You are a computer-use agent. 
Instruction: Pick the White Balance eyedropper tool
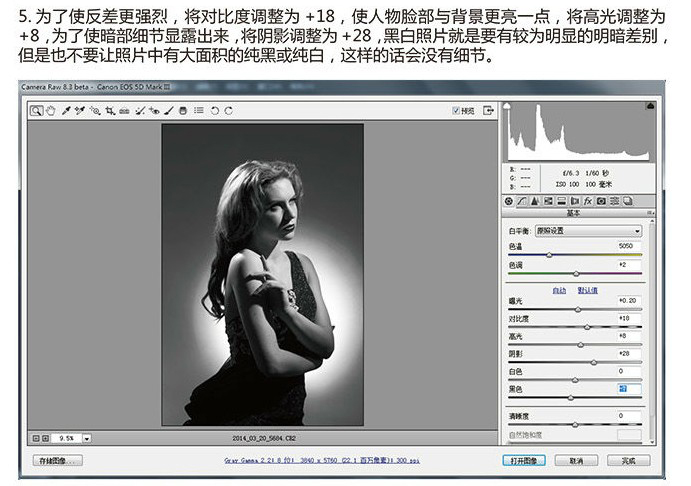point(66,111)
